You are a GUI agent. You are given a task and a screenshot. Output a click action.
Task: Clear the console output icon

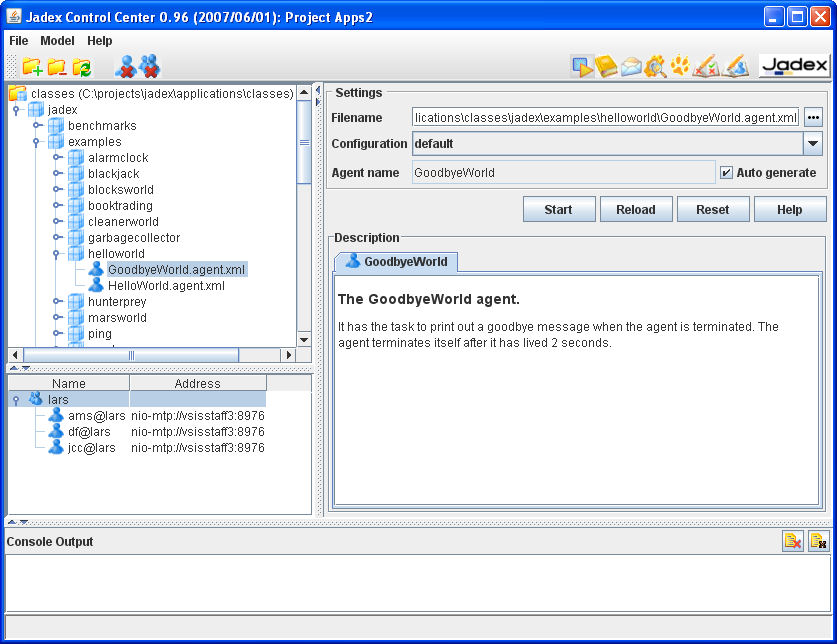click(x=793, y=541)
